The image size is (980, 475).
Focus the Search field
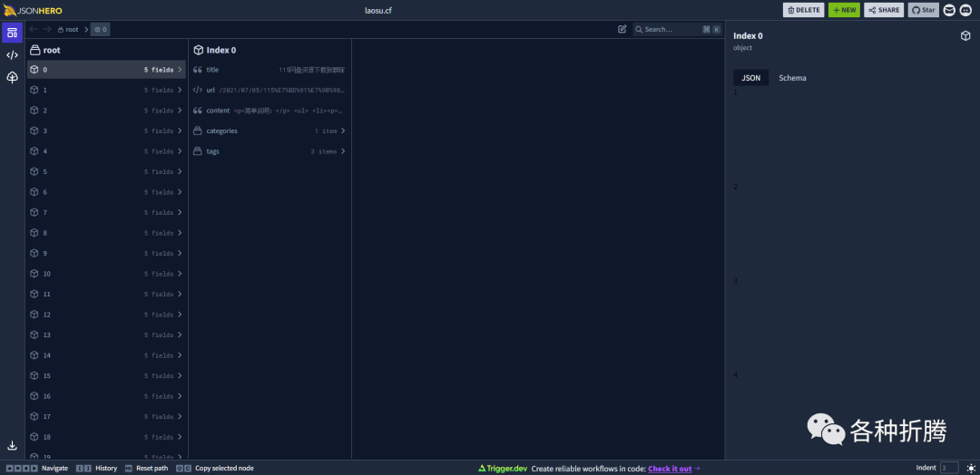coord(677,29)
